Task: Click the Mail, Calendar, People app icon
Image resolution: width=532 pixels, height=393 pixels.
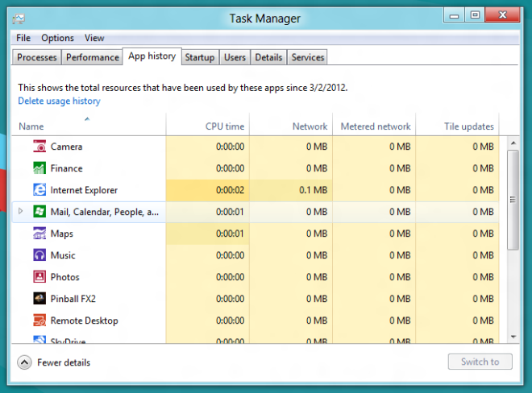Action: (x=39, y=212)
